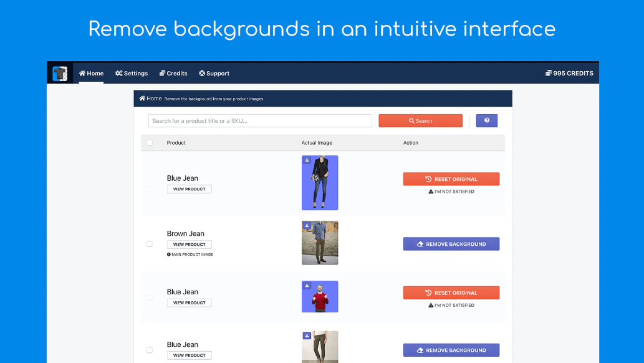Viewport: 644px width, 363px height.
Task: Select the Blue Jean row checkbox
Action: click(150, 183)
